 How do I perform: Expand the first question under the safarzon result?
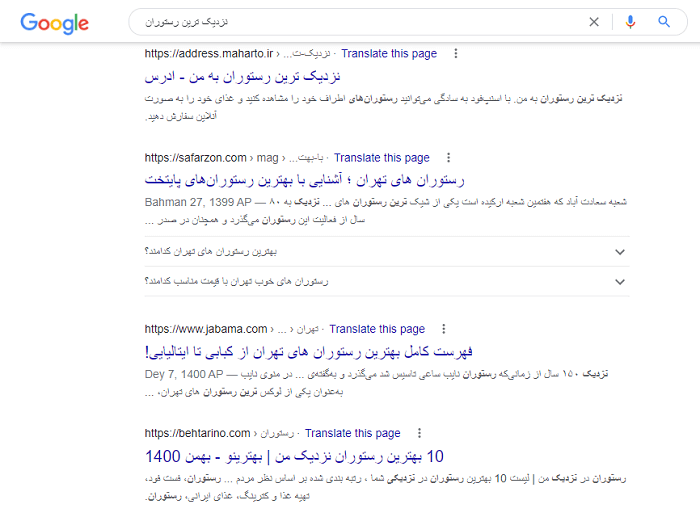[387, 252]
